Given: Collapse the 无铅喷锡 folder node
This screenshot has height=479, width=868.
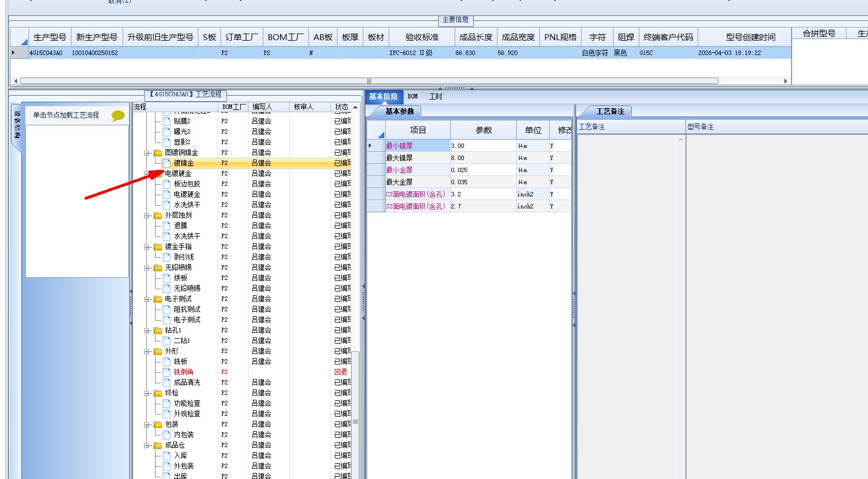Looking at the screenshot, I should tap(147, 268).
